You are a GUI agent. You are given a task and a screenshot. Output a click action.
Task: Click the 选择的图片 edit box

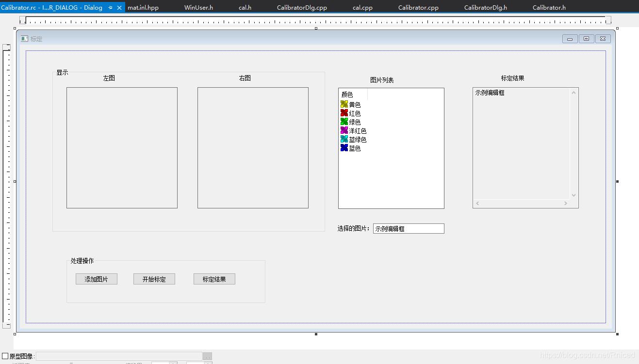[408, 228]
